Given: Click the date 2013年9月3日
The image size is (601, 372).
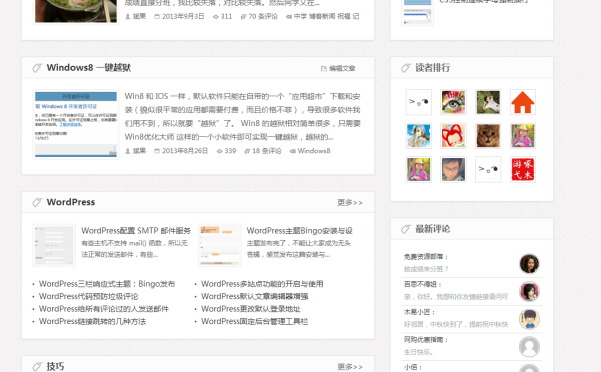Looking at the screenshot, I should click(183, 16).
